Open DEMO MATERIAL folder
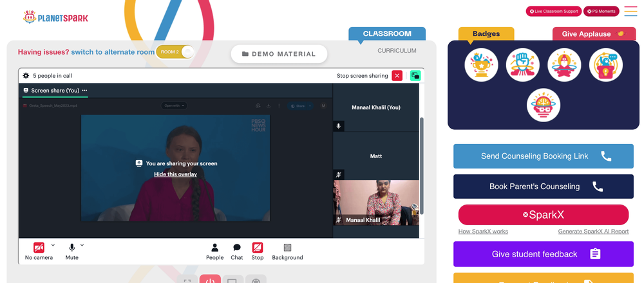 279,54
